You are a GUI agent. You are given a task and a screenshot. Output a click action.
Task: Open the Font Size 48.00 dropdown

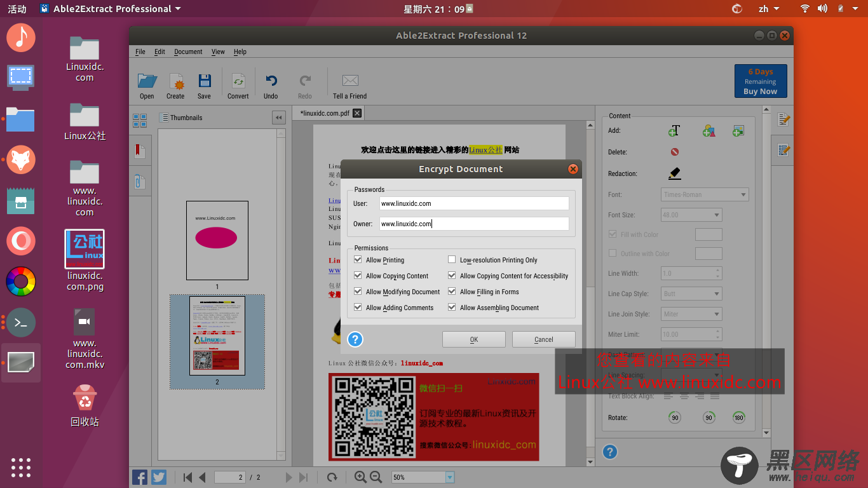click(691, 215)
